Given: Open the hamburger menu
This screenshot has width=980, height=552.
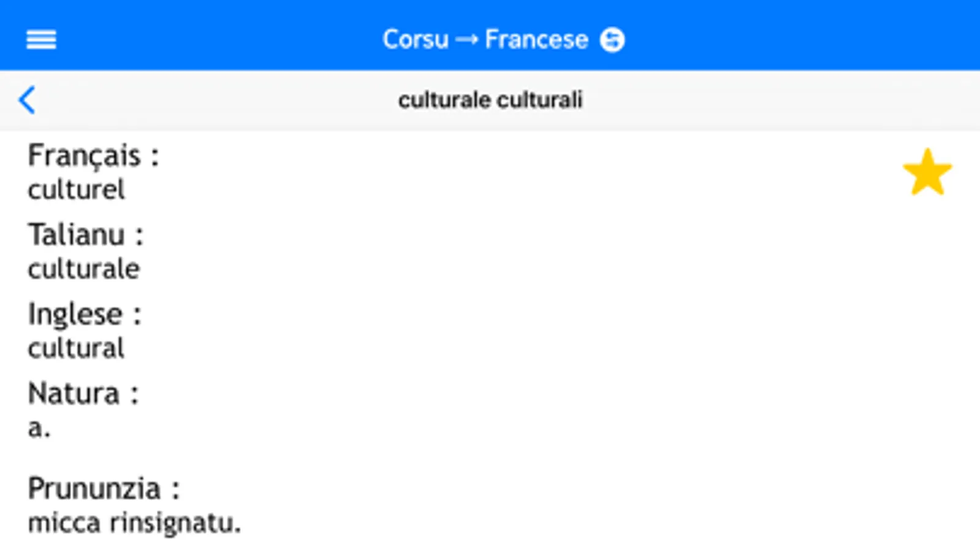Looking at the screenshot, I should (x=41, y=40).
